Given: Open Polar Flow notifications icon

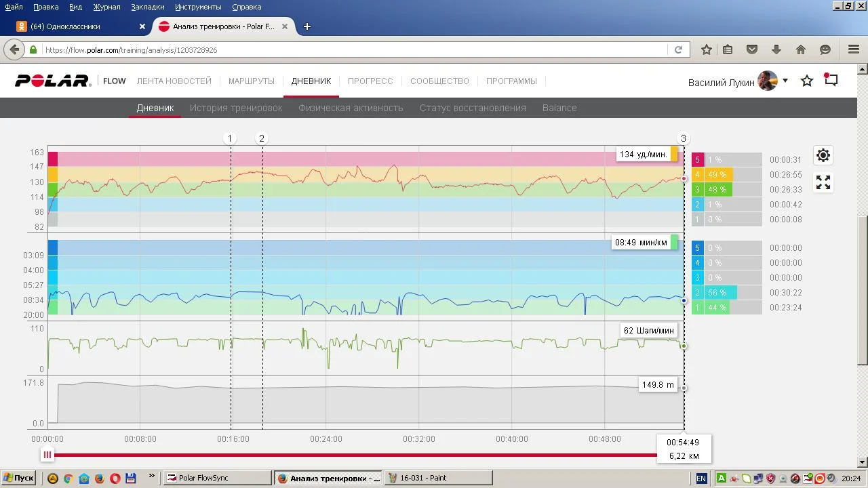Looking at the screenshot, I should 831,80.
